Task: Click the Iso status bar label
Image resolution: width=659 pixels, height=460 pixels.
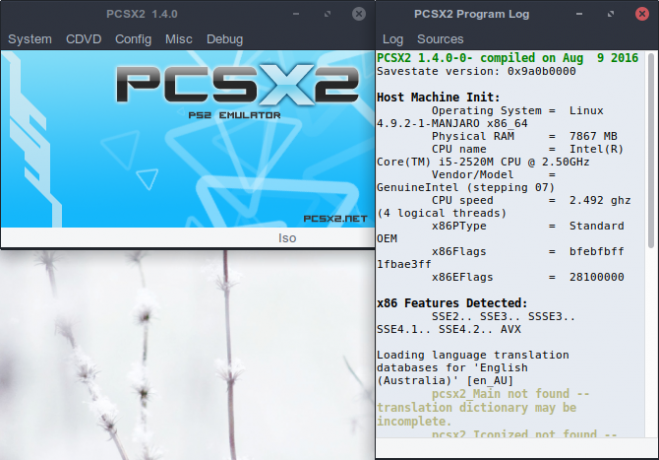Action: (x=287, y=238)
